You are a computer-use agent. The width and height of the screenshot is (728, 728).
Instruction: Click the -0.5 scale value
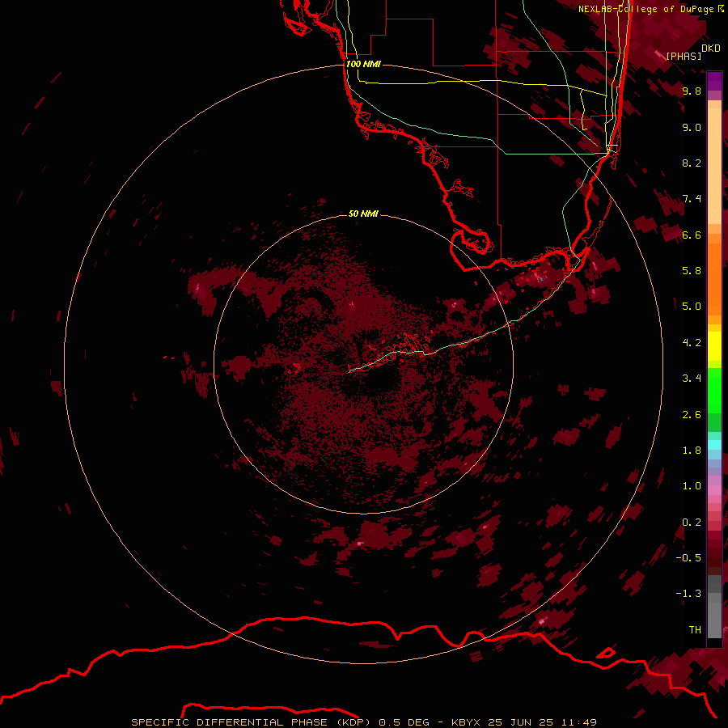[x=688, y=558]
